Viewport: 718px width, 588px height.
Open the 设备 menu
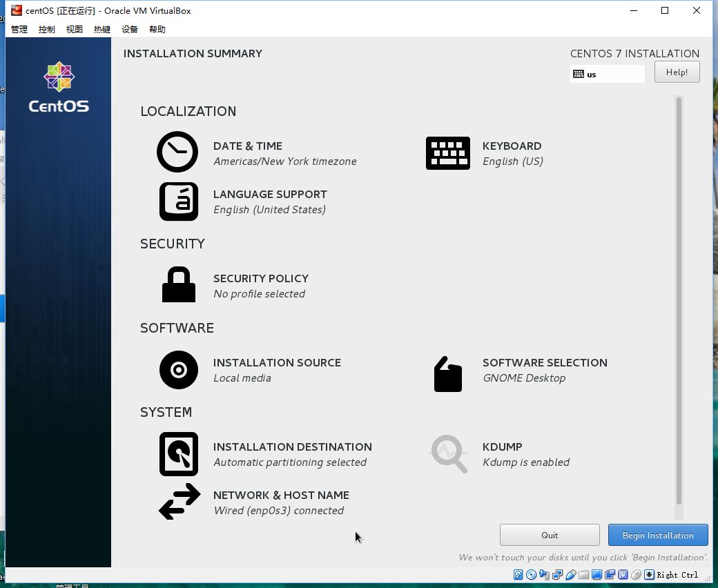point(130,29)
